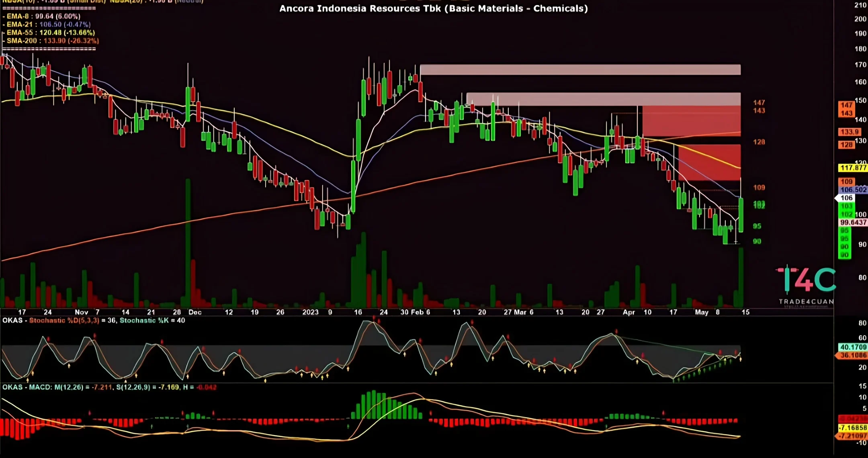This screenshot has width=868, height=458.
Task: Click the -10 value on MACD axis
Action: (x=861, y=443)
